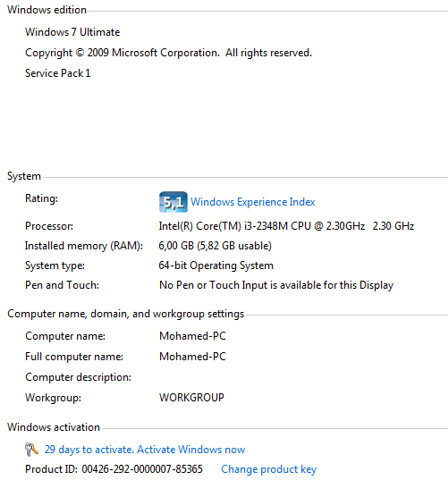Screen dimensions: 448x480
Task: Click the Copyright Microsoft Corporation line
Action: (x=168, y=53)
